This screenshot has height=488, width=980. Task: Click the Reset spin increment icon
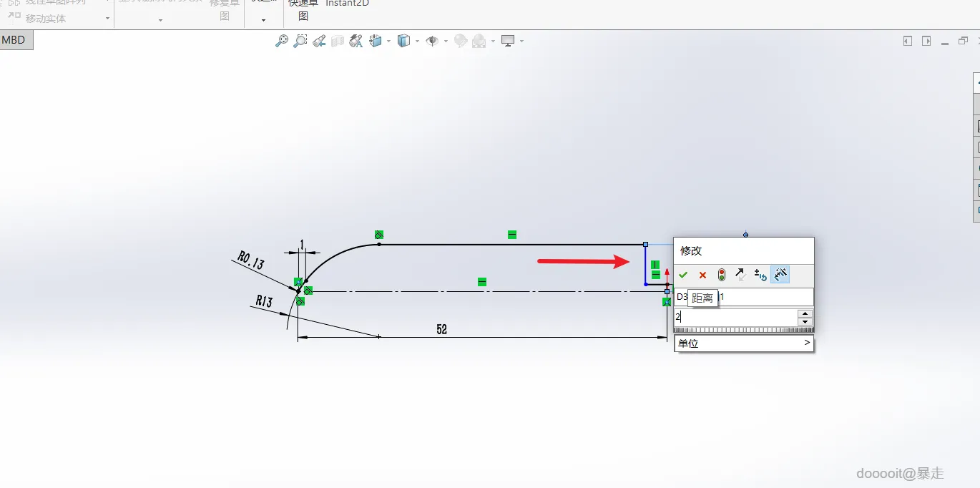760,275
